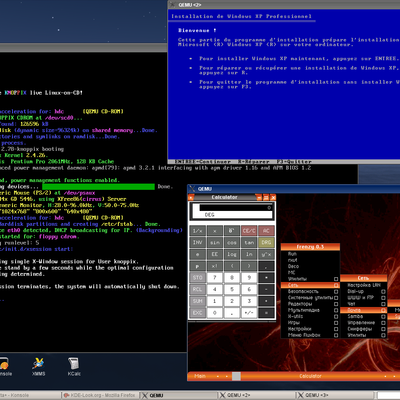Click the X icon in the Frenzy QEMU window titlebar

[192, 189]
